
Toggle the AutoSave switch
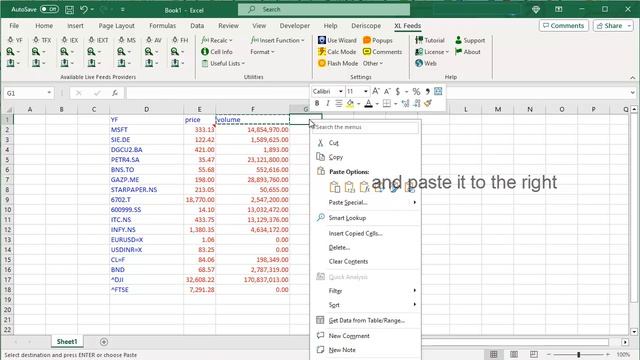coord(49,9)
